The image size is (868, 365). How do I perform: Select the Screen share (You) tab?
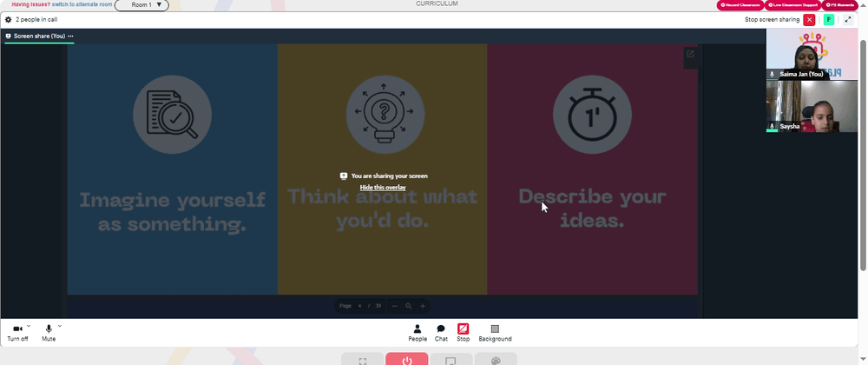pos(36,36)
